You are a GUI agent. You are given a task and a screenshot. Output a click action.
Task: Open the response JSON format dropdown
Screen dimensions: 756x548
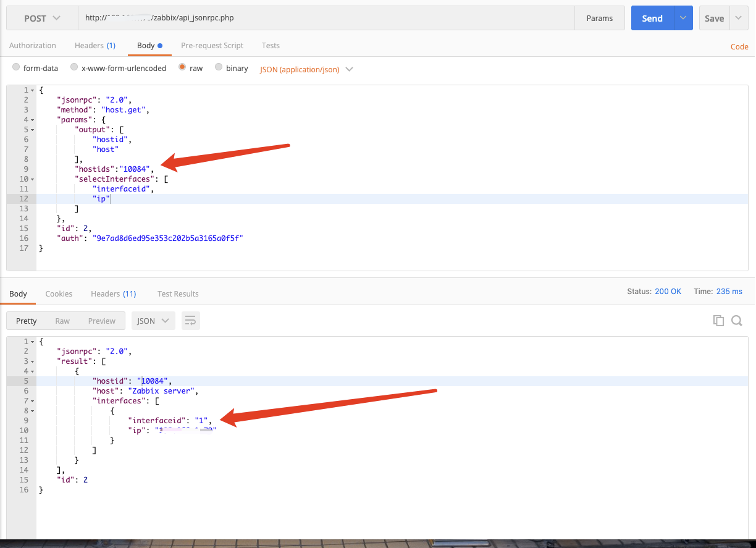153,321
